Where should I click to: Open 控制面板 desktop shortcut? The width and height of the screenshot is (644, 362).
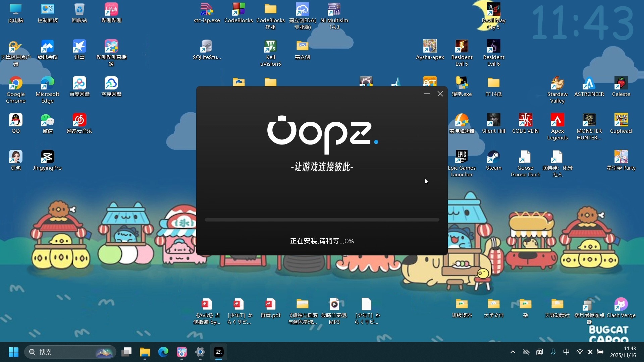pos(48,13)
